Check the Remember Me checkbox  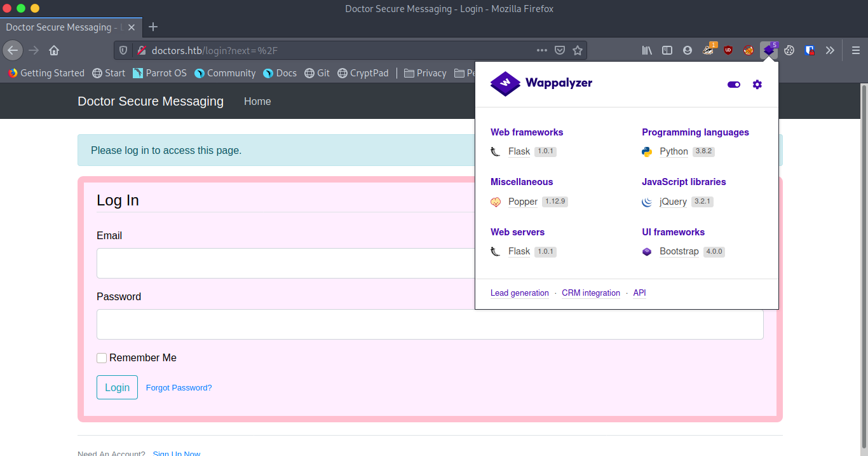pos(102,358)
